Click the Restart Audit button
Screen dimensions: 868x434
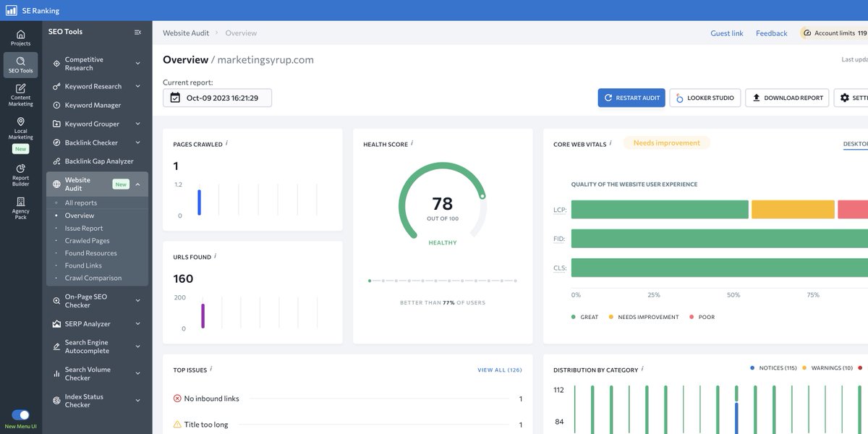(x=632, y=98)
